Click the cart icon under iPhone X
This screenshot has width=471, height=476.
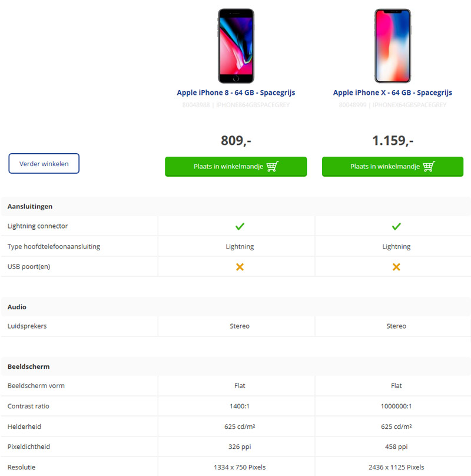(x=429, y=167)
